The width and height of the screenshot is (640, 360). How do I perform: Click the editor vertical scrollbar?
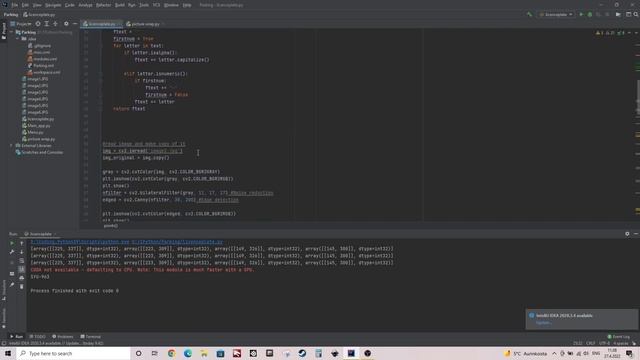pyautogui.click(x=638, y=98)
